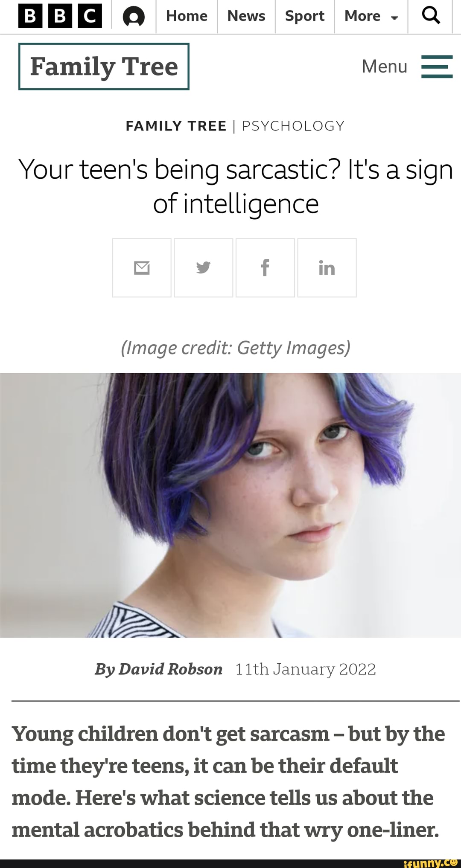Screen dimensions: 461x868
Task: Follow the FAMILY TREE category link
Action: pos(176,126)
